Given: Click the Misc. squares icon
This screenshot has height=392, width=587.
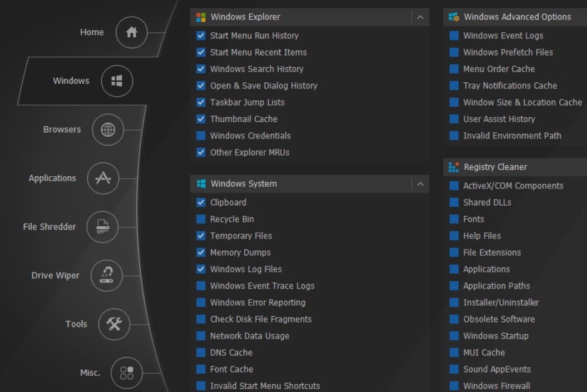Looking at the screenshot, I should click(x=126, y=373).
